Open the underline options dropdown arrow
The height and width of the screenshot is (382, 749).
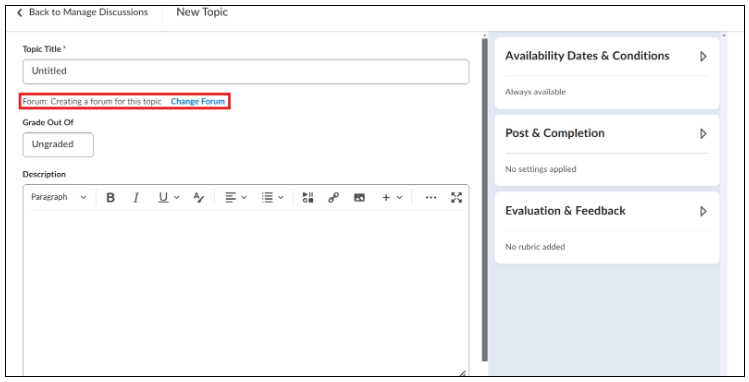point(177,197)
